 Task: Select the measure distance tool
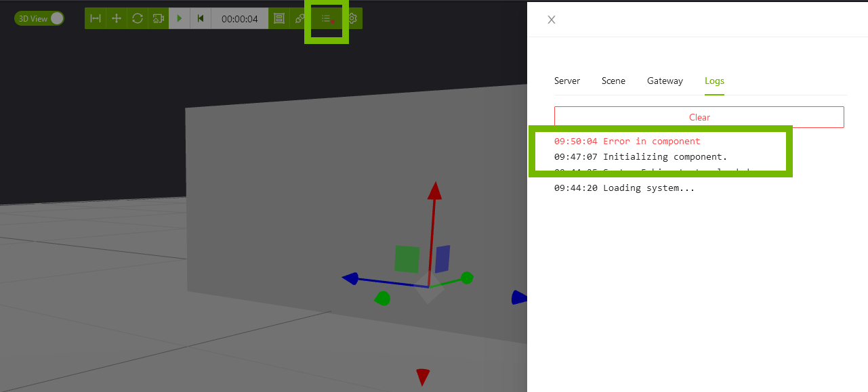point(96,18)
